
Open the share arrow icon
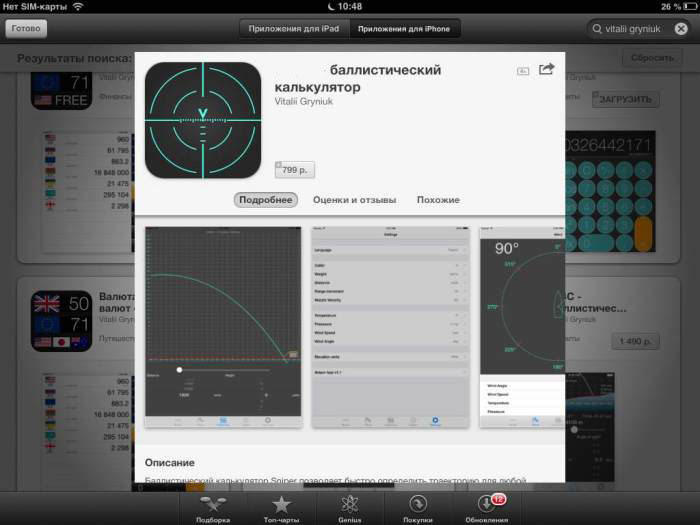pyautogui.click(x=546, y=69)
